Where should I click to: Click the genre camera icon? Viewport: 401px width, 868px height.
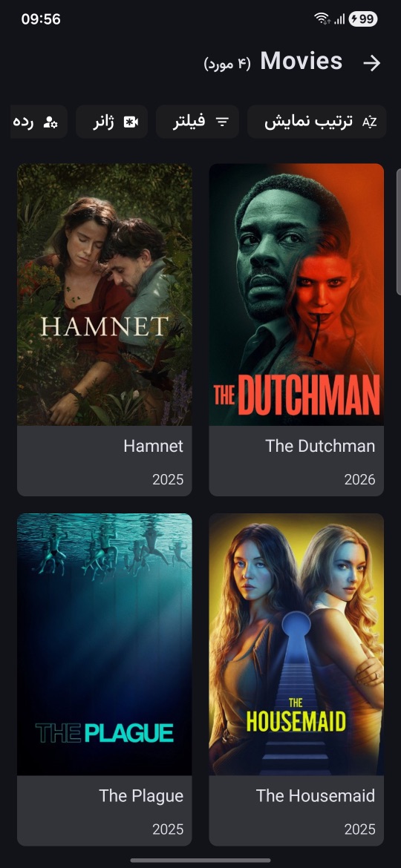131,122
